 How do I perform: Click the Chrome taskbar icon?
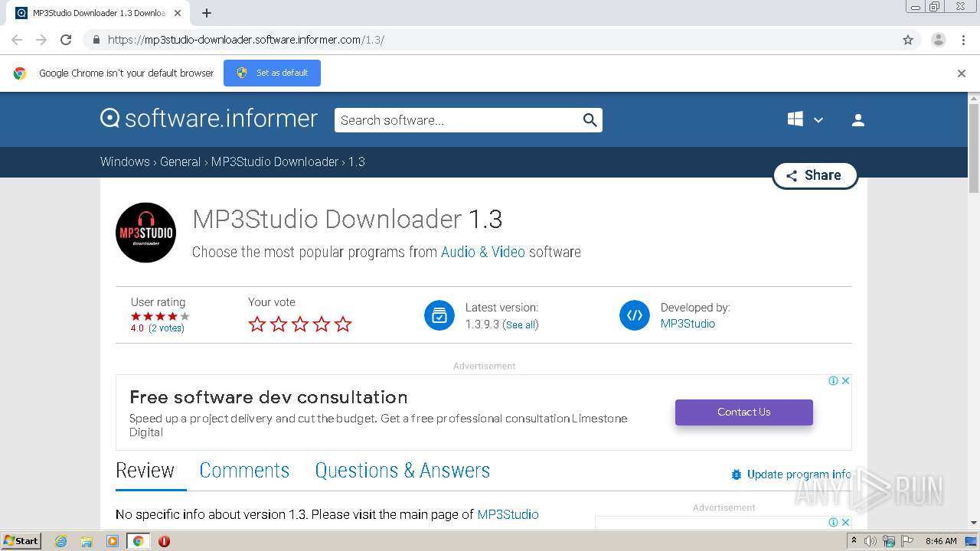[x=138, y=541]
